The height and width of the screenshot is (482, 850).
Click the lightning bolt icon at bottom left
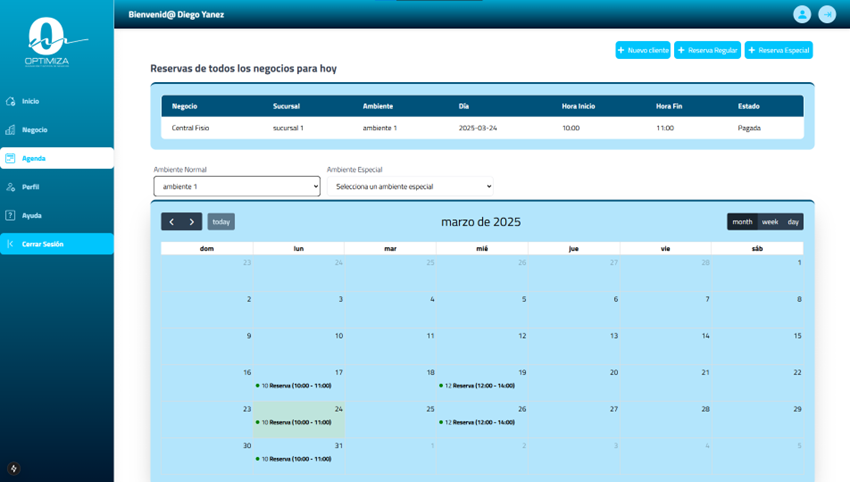(14, 468)
